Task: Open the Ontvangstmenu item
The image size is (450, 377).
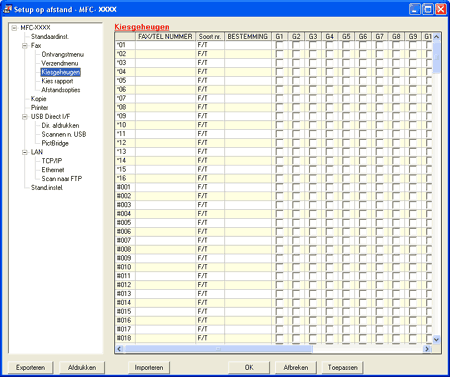Action: coord(62,54)
